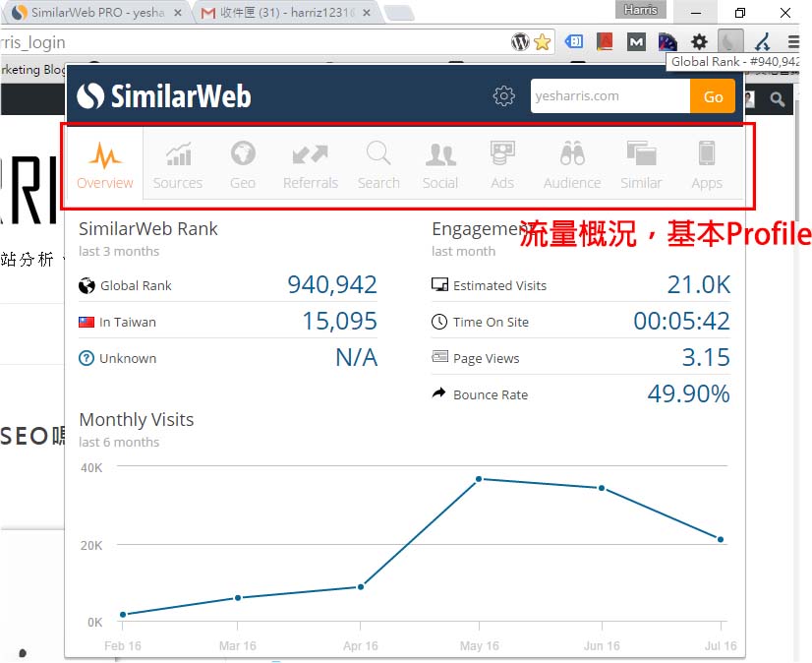
Task: Click the black gear extension icon
Action: click(x=699, y=41)
